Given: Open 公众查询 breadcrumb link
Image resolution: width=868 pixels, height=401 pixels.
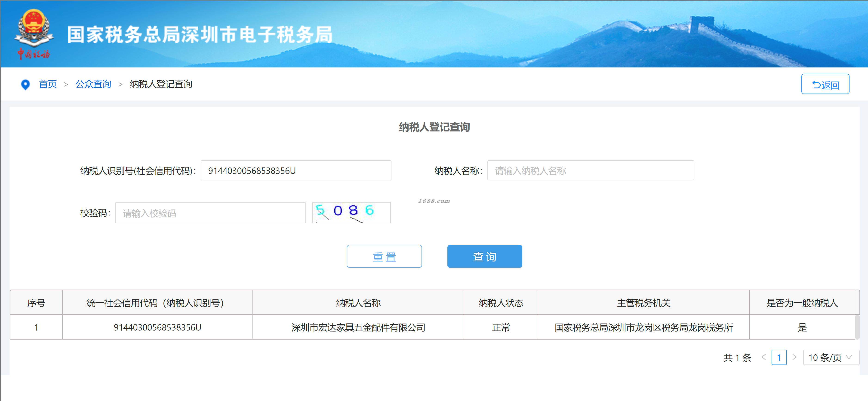Looking at the screenshot, I should click(x=93, y=84).
